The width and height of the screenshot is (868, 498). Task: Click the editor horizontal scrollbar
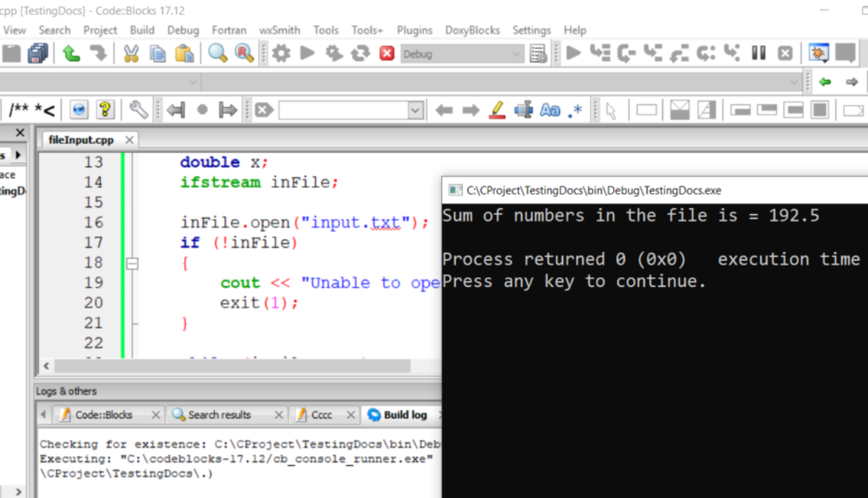[x=232, y=366]
